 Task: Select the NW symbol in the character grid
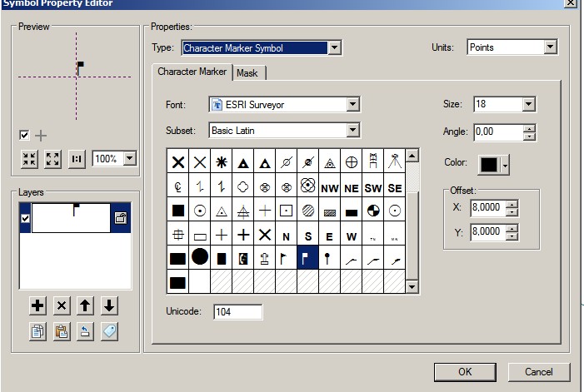point(329,188)
